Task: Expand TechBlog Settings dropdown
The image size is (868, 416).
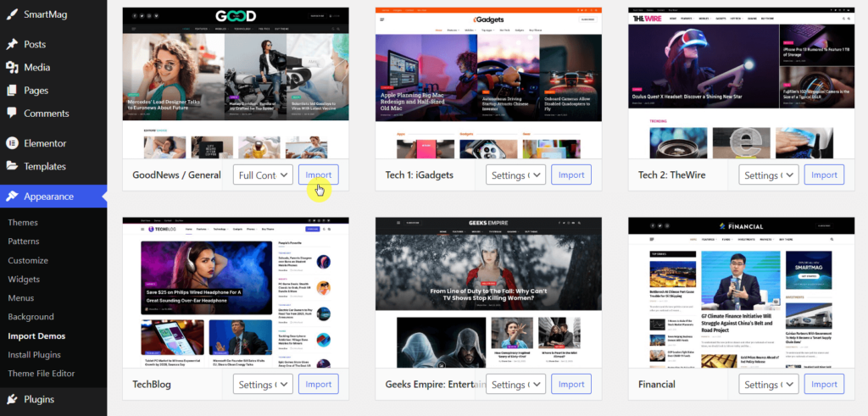Action: (263, 384)
